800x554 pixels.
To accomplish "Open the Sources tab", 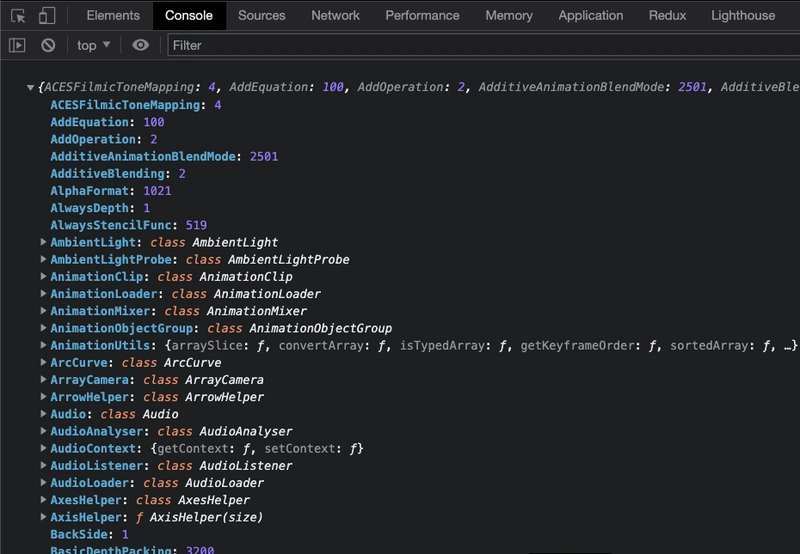I will [x=262, y=16].
